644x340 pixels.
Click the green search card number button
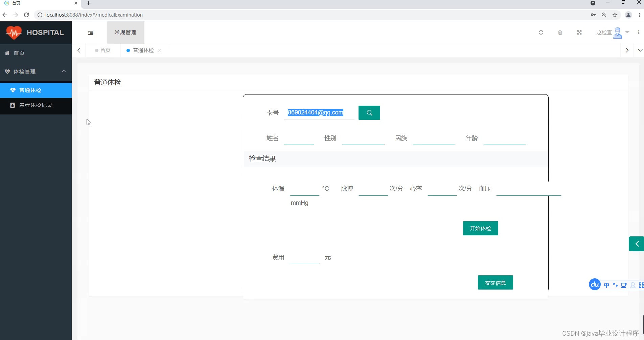[369, 113]
